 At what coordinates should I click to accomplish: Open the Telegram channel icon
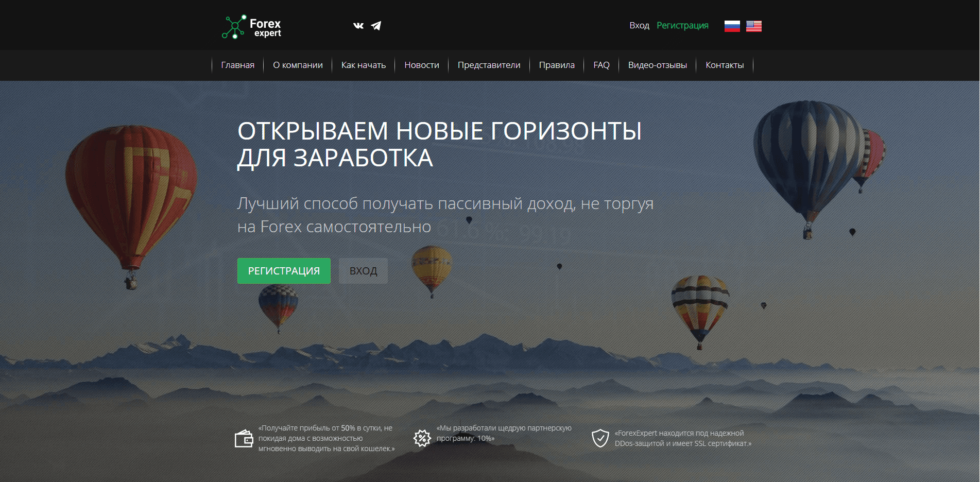pyautogui.click(x=375, y=25)
